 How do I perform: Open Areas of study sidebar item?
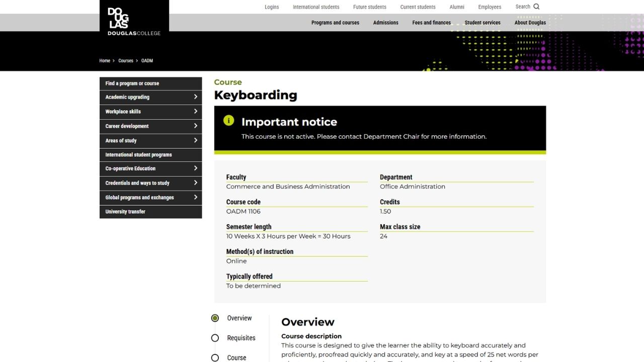(150, 141)
